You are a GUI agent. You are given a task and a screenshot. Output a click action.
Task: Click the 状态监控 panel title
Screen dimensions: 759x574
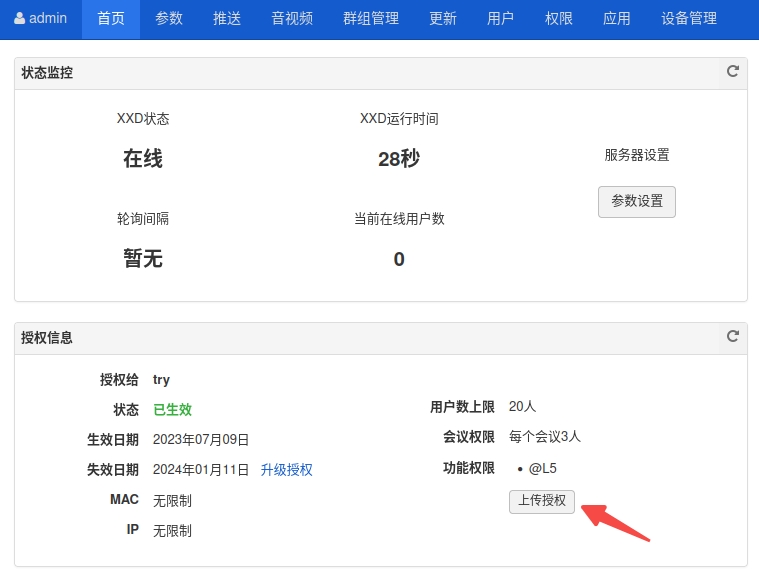point(47,73)
